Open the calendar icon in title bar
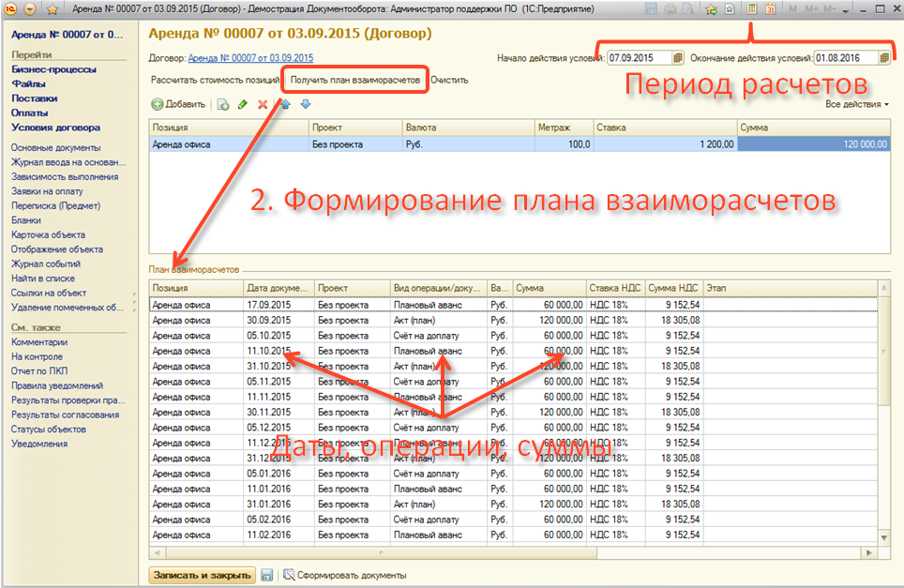 770,8
